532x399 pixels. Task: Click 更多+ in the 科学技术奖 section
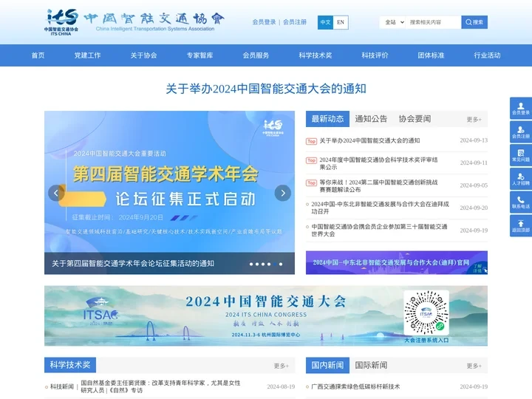(282, 366)
